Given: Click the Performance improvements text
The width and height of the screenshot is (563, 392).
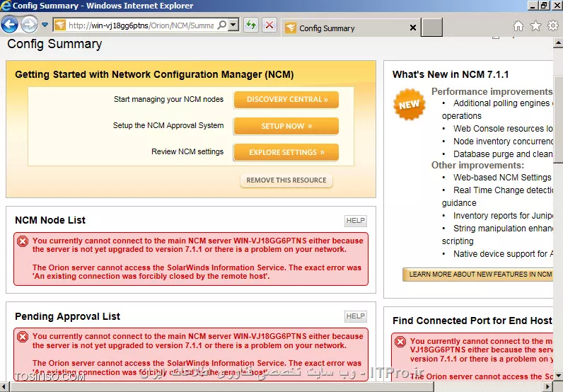Looking at the screenshot, I should [x=492, y=91].
